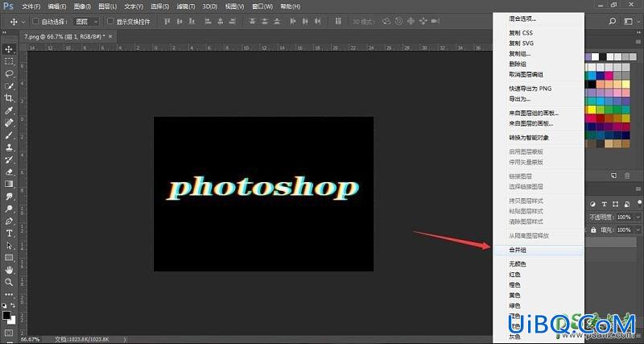
Task: Expand the workspace dropdown arrow
Action: point(637,22)
